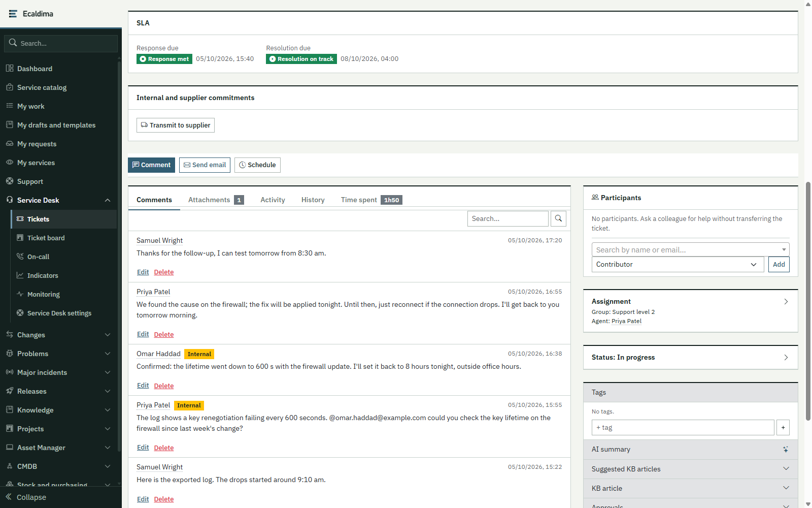Switch to the Activity tab
The image size is (812, 508).
[273, 200]
